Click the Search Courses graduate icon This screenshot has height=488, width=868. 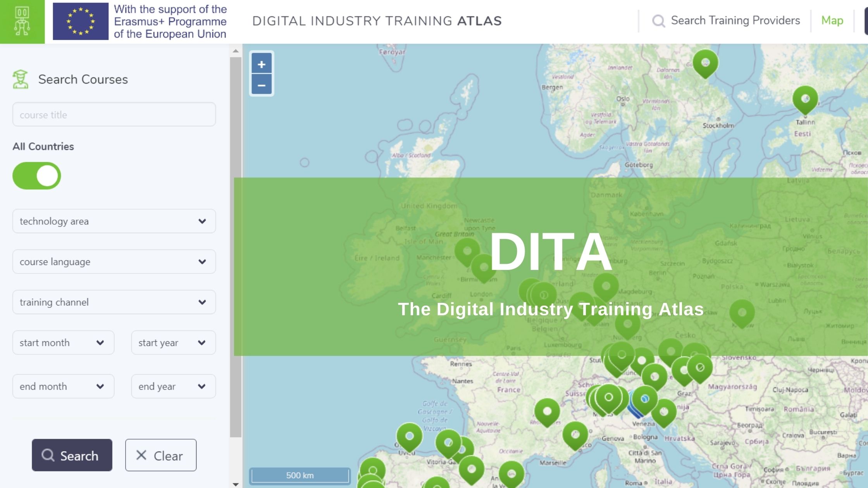(21, 79)
